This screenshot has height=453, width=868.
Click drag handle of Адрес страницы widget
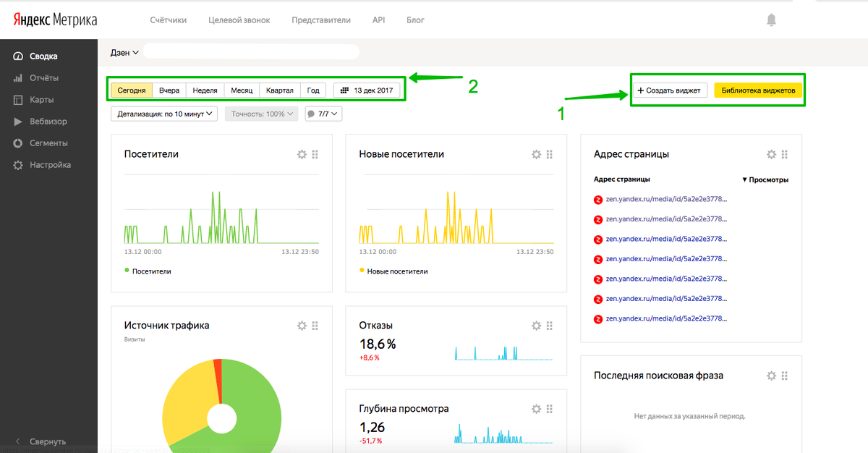[785, 154]
